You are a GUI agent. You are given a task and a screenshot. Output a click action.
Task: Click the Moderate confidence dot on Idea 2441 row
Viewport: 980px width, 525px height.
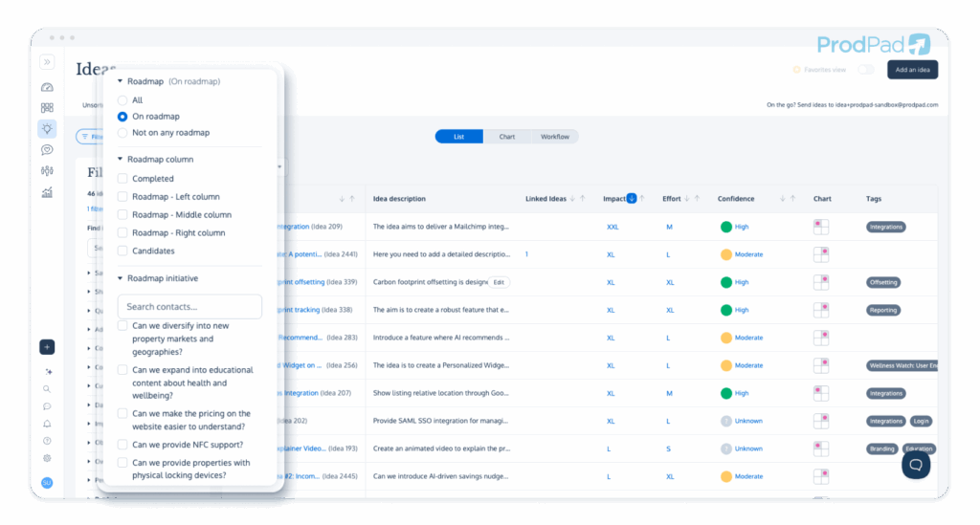point(725,254)
